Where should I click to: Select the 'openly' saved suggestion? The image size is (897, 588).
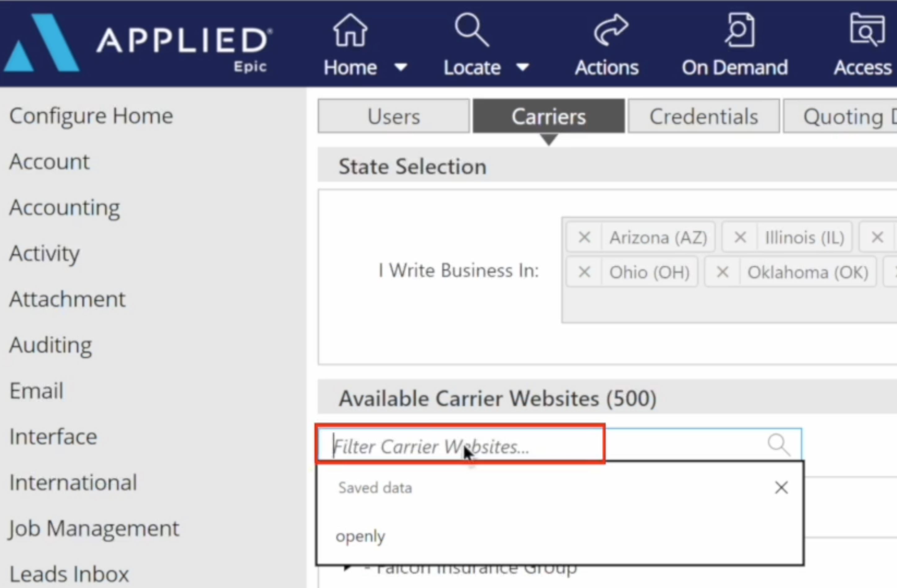361,536
